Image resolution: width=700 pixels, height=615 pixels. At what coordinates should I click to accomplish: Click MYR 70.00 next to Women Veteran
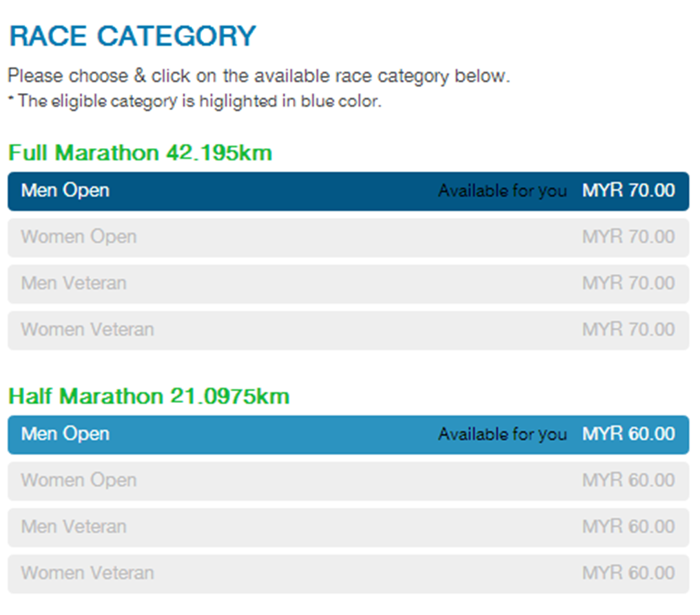tap(628, 329)
